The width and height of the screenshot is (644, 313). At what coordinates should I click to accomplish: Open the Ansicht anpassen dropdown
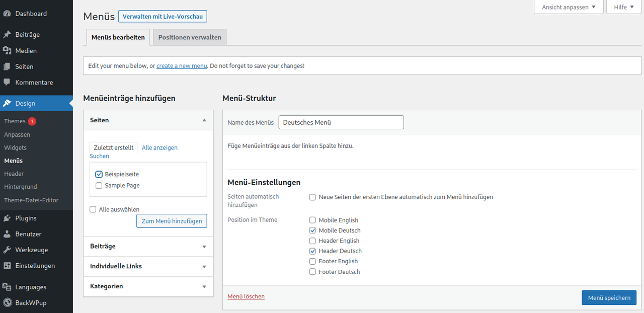(x=568, y=7)
